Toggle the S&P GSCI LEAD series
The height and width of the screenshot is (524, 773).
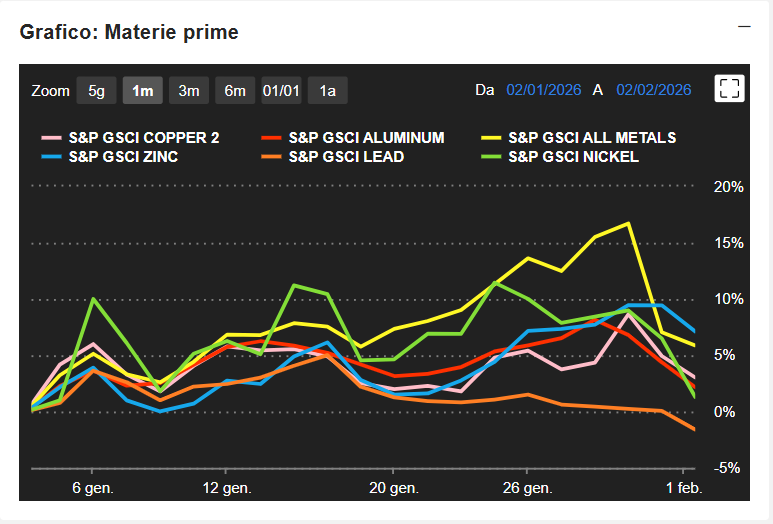click(346, 156)
